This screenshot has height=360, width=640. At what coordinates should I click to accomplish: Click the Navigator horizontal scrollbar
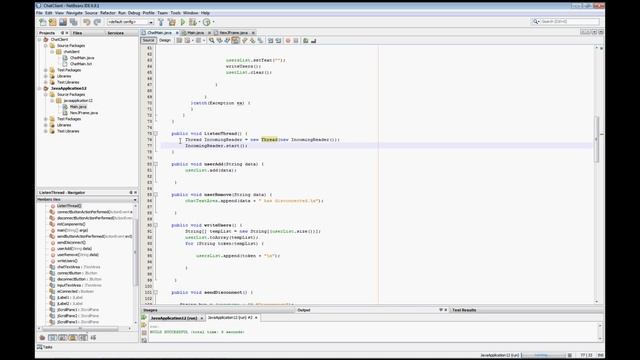pos(80,329)
